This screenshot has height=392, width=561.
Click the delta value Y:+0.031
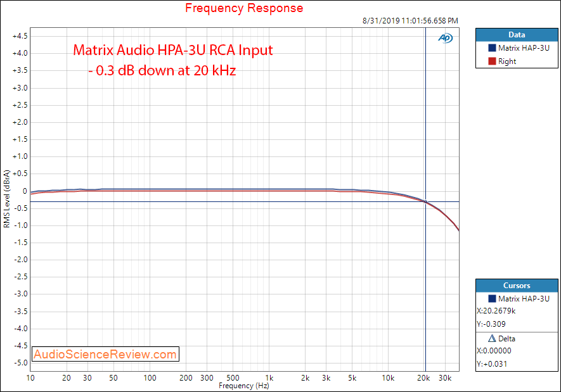492,364
